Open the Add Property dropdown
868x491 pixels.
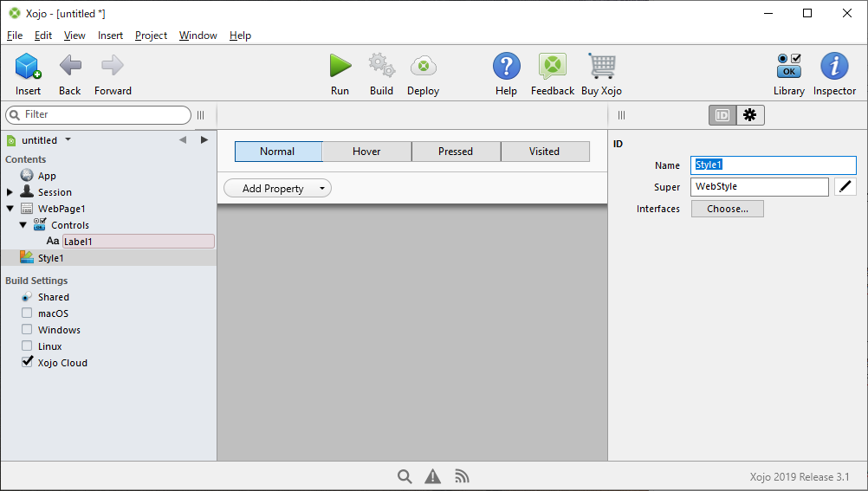pyautogui.click(x=277, y=188)
